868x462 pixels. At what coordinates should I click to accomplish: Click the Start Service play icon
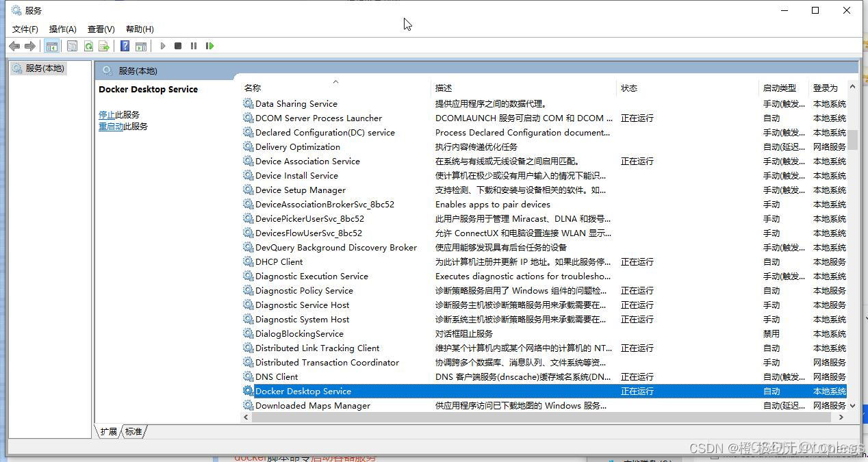163,46
